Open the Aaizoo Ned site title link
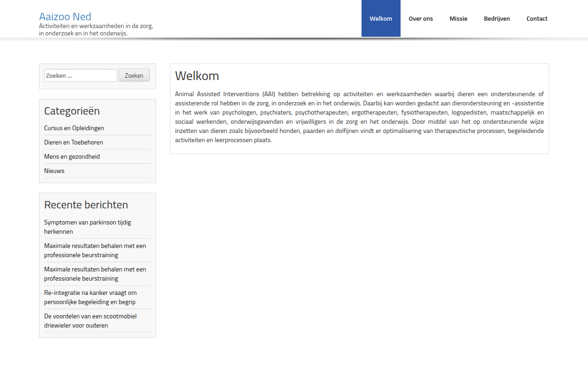The height and width of the screenshot is (368, 588). point(65,17)
